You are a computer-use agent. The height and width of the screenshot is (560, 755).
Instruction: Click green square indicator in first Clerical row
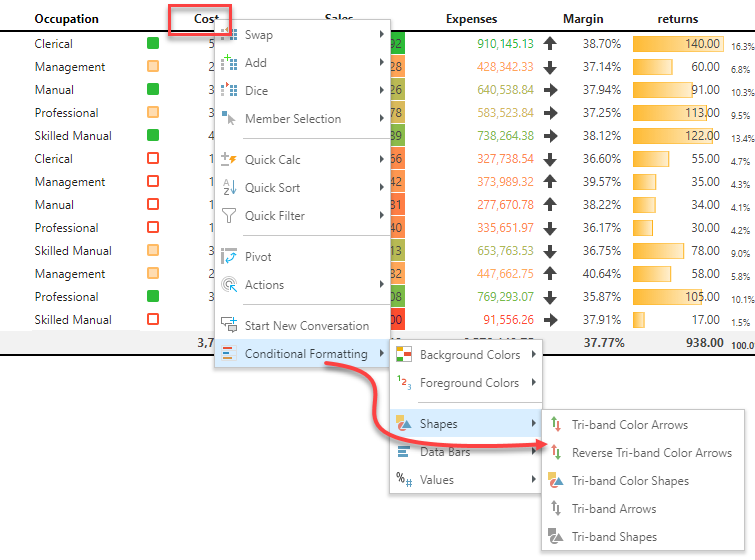(153, 43)
